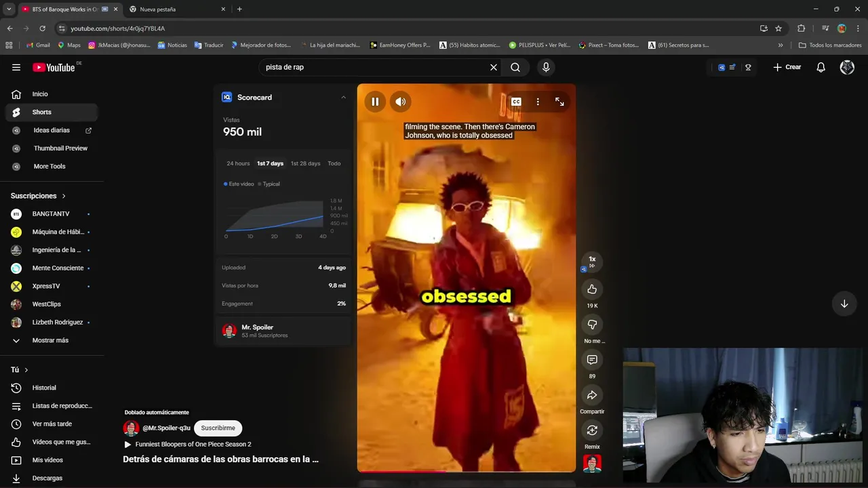Open the sound source thumbnail below Remix
Screen dimensions: 868x488
point(592,464)
